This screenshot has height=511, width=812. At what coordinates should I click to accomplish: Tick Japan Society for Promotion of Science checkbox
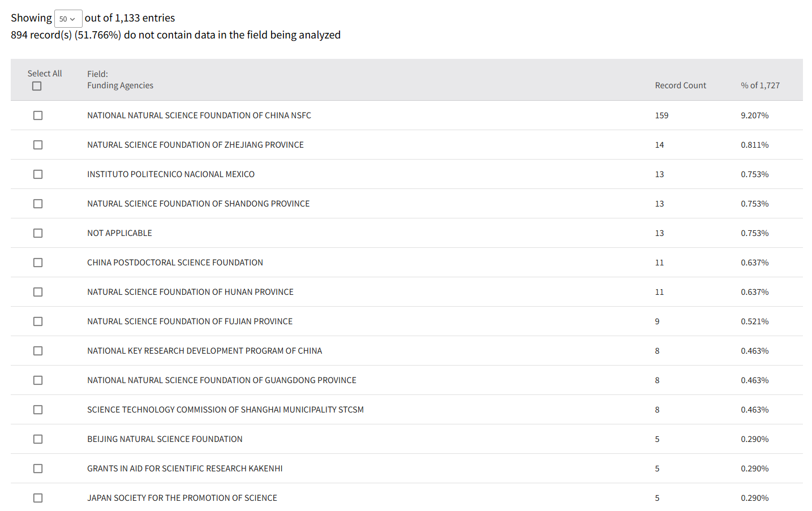click(38, 498)
